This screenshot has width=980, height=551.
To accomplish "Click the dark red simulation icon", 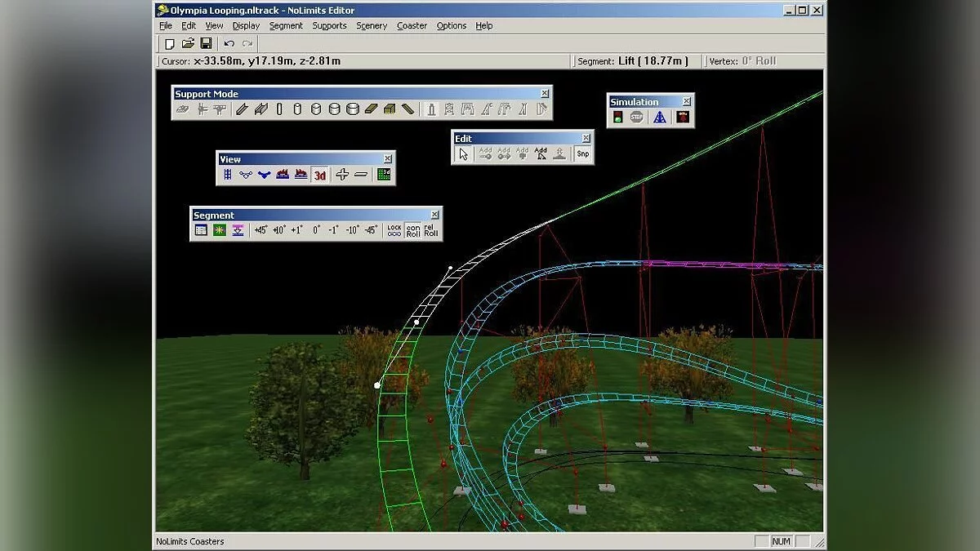I will pos(683,117).
